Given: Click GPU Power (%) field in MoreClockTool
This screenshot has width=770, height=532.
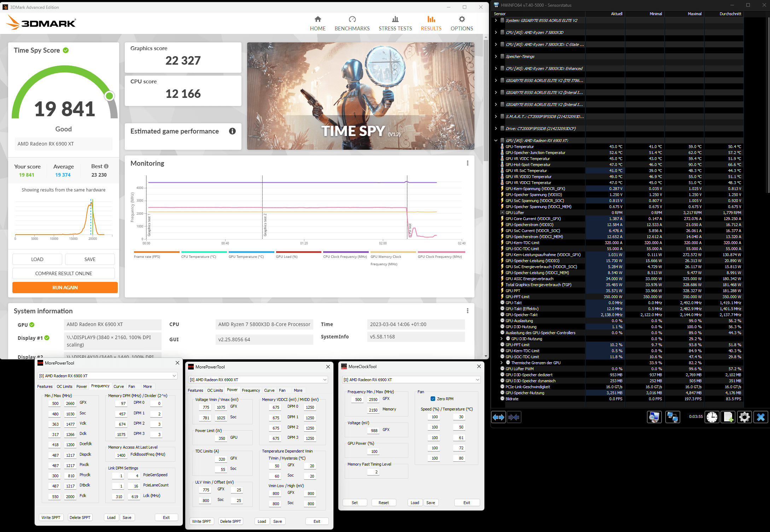Looking at the screenshot, I should coord(374,451).
